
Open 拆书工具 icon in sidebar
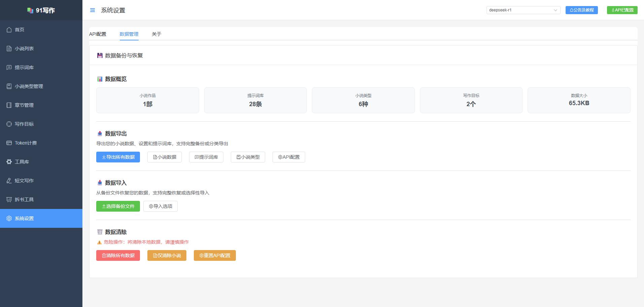[x=9, y=199]
